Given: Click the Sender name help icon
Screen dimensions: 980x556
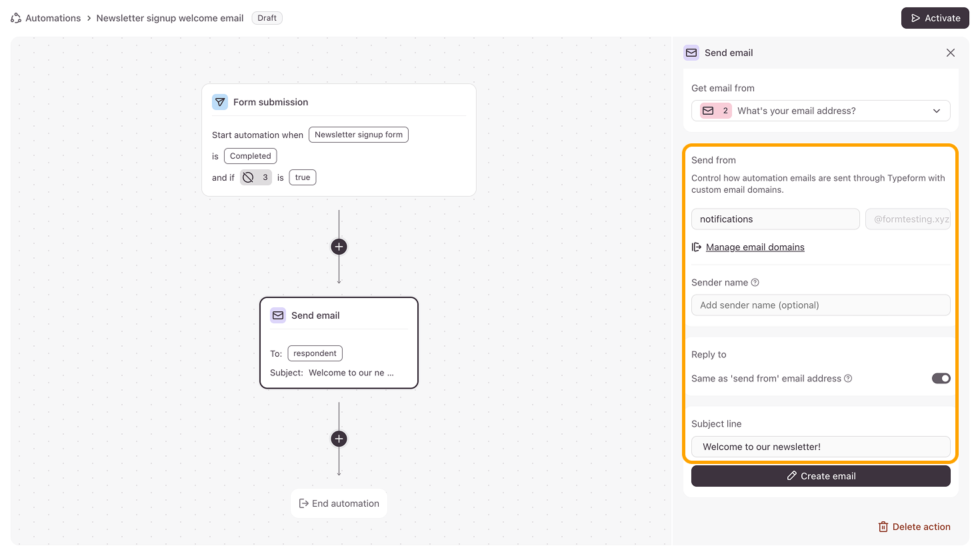Looking at the screenshot, I should [x=755, y=283].
